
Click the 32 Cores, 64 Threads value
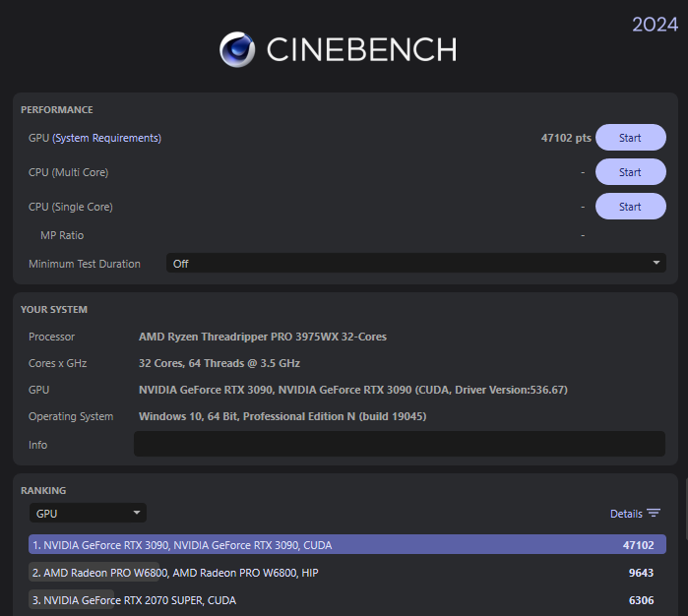point(219,363)
